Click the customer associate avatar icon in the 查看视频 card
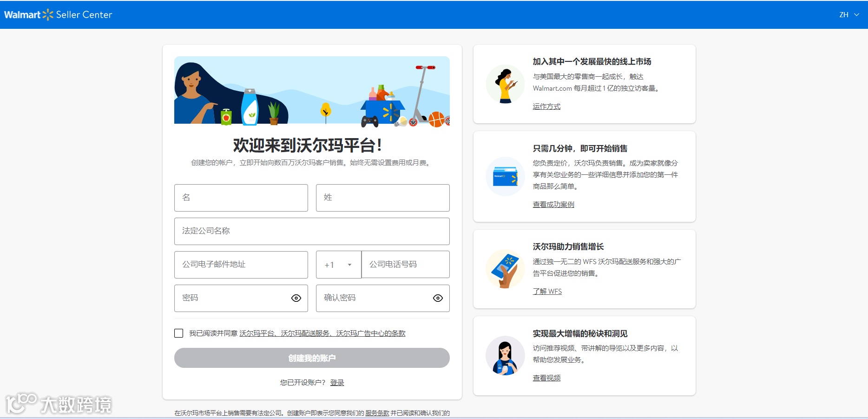This screenshot has width=868, height=419. [505, 356]
